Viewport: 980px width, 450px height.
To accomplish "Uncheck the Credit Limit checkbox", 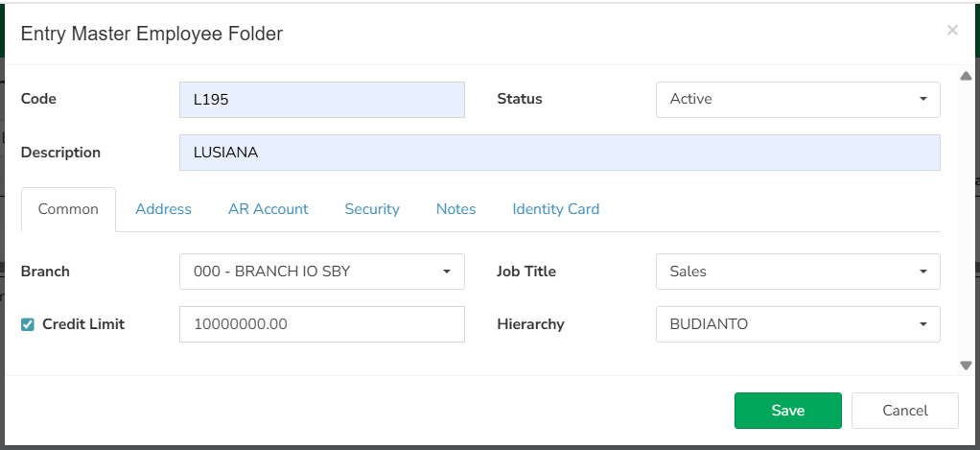I will click(28, 324).
